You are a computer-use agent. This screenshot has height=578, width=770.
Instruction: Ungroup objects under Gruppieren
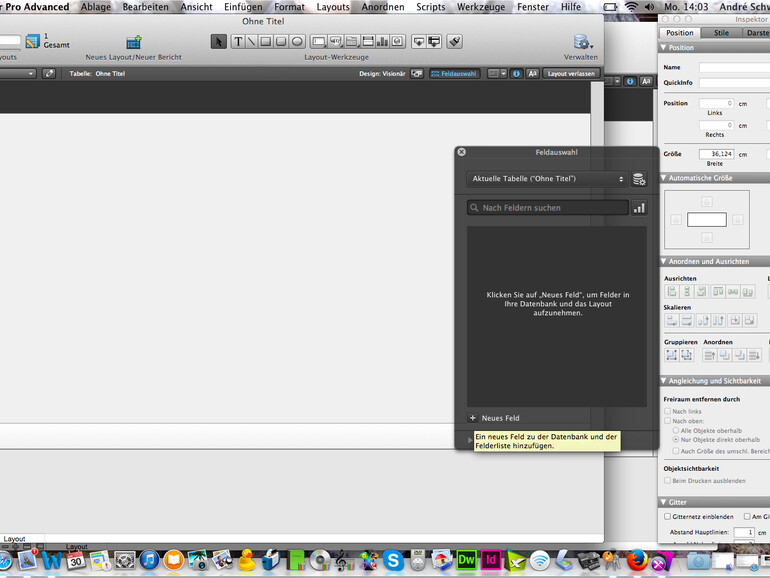pyautogui.click(x=687, y=355)
